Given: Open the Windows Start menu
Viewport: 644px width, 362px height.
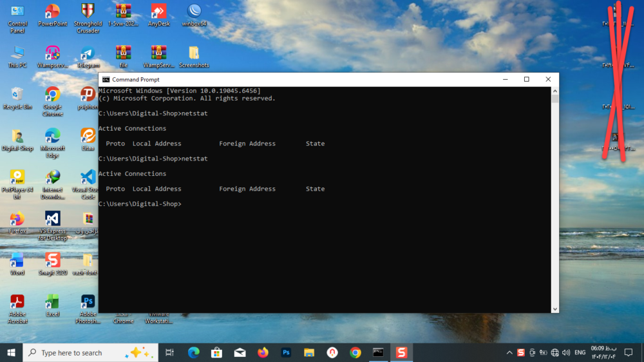Looking at the screenshot, I should 11,352.
